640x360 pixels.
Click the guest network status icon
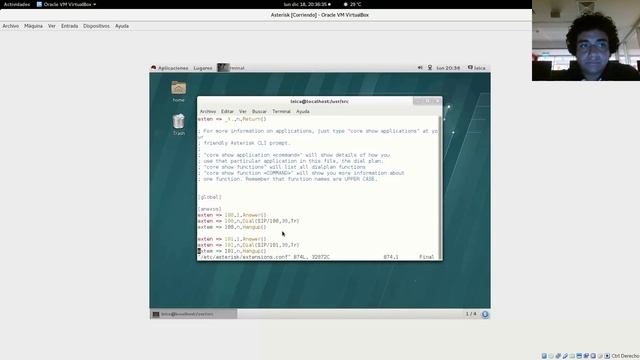[430, 68]
